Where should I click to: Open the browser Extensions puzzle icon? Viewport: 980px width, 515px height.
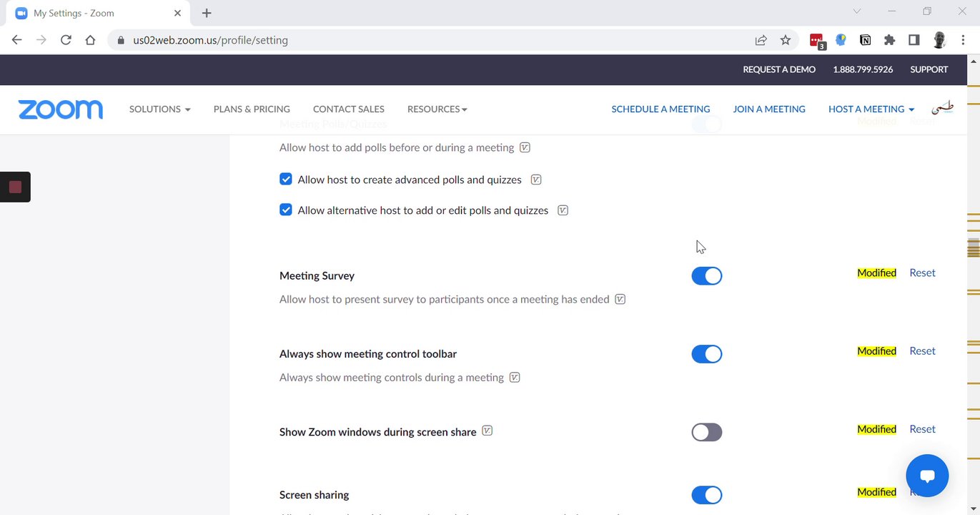(x=889, y=40)
